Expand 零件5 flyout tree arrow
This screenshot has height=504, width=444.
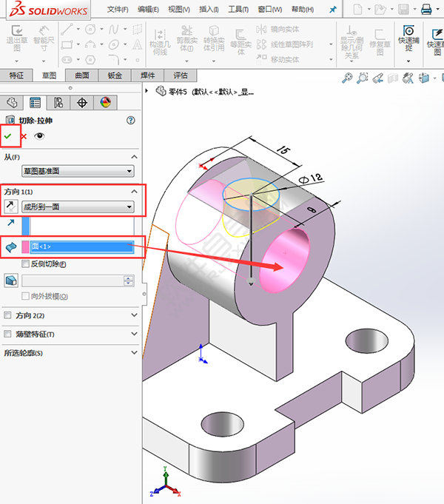tap(147, 91)
